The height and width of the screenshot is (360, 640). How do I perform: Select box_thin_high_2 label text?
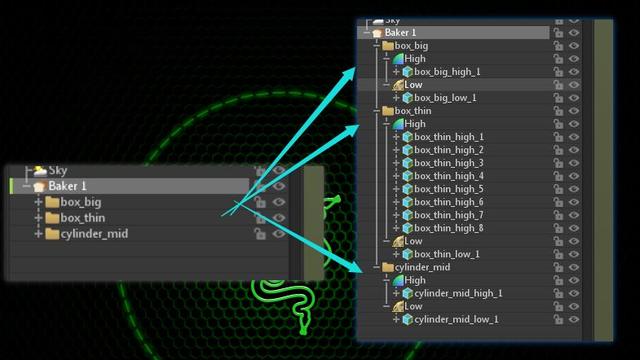[449, 150]
